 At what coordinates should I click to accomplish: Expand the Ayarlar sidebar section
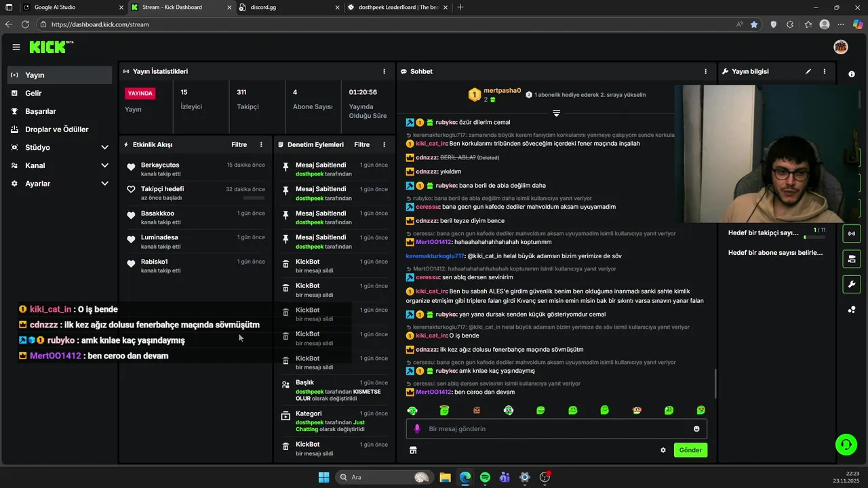click(x=104, y=184)
